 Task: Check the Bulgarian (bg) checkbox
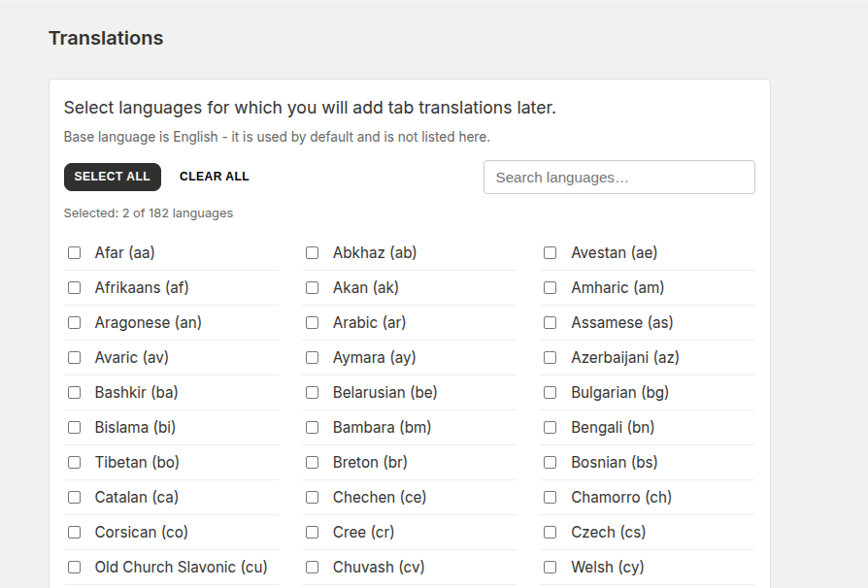551,392
